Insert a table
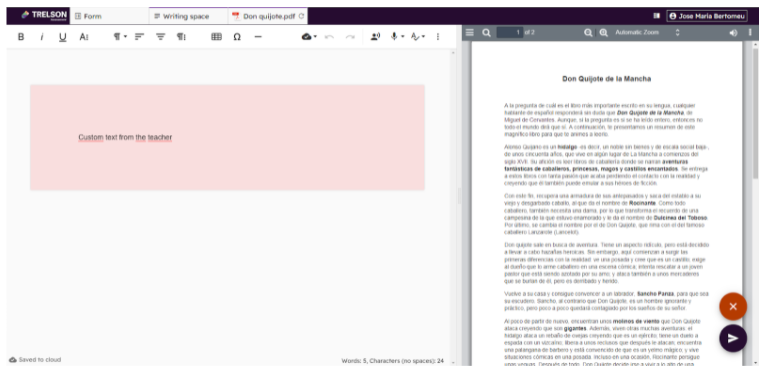The image size is (759, 368). point(216,36)
